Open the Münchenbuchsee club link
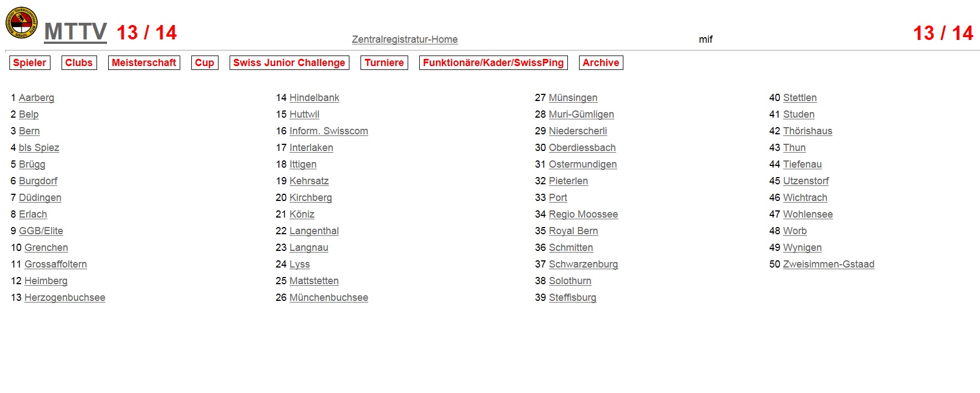 (x=329, y=298)
